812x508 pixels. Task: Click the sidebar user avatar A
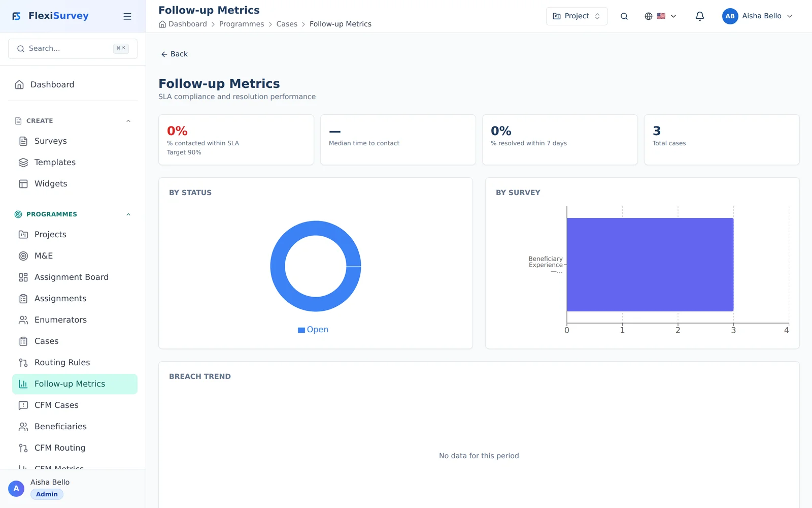click(16, 489)
